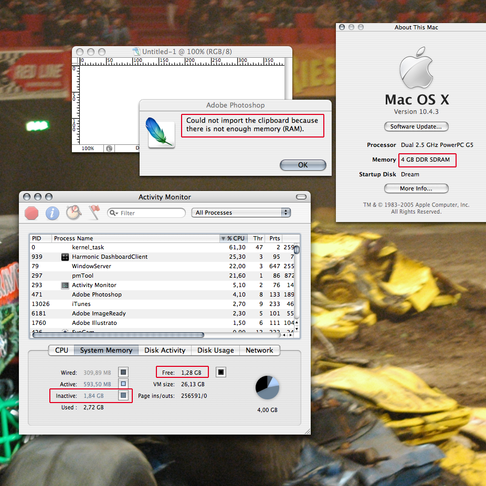Click the Active memory color swatch
486x486 pixels.
(x=123, y=384)
